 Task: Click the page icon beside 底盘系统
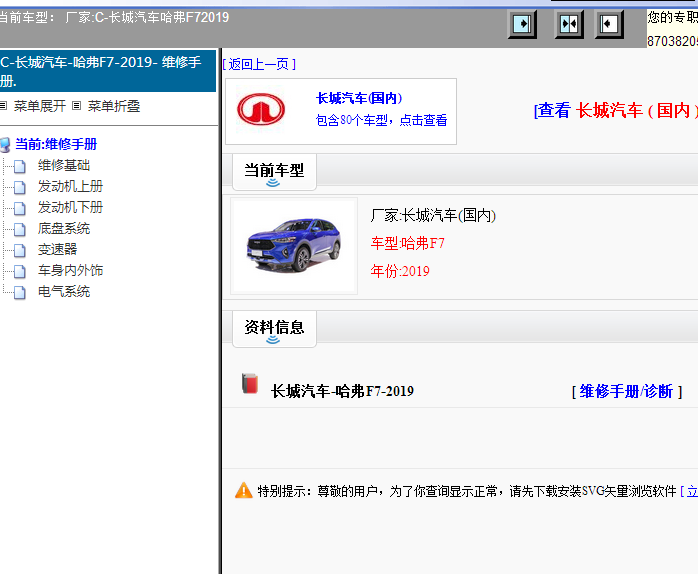coord(20,230)
